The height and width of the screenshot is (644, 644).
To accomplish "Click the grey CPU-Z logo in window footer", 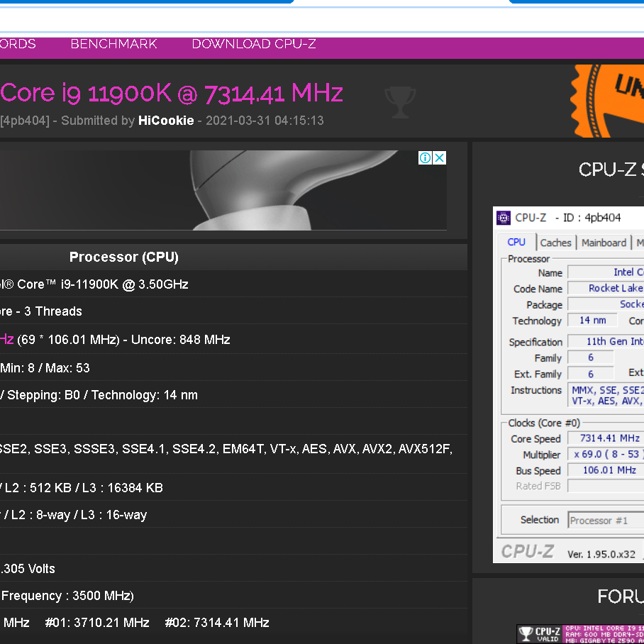I will pos(528,551).
